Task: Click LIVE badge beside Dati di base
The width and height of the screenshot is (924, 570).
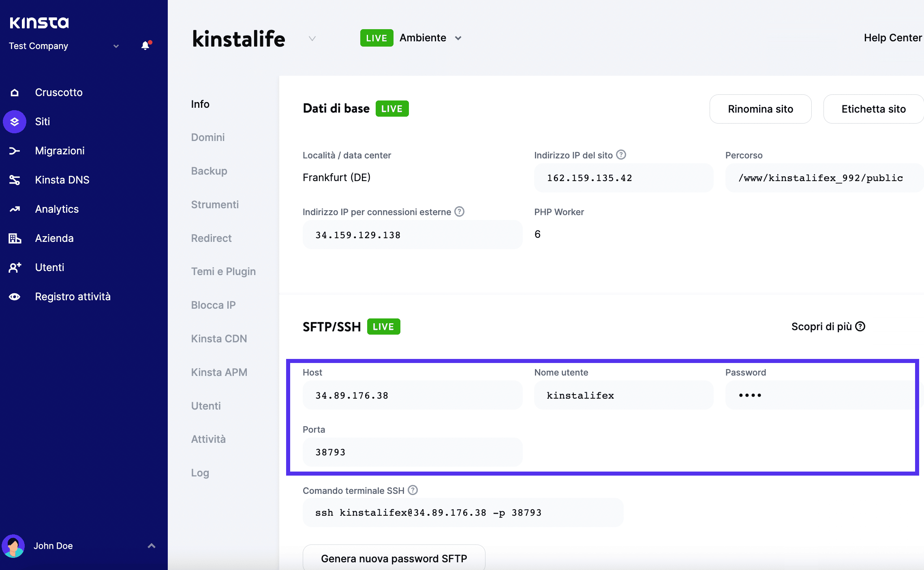Action: click(392, 109)
